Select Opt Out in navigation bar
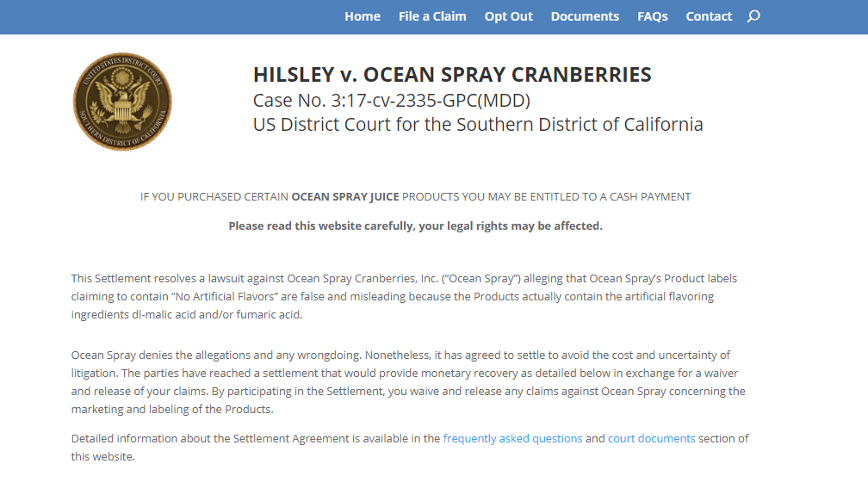868x482 pixels. click(x=508, y=16)
